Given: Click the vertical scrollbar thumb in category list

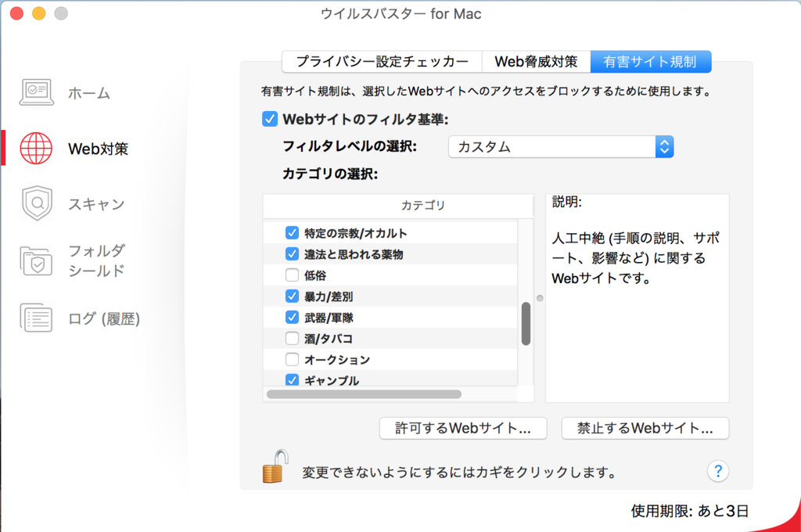Looking at the screenshot, I should [x=526, y=324].
